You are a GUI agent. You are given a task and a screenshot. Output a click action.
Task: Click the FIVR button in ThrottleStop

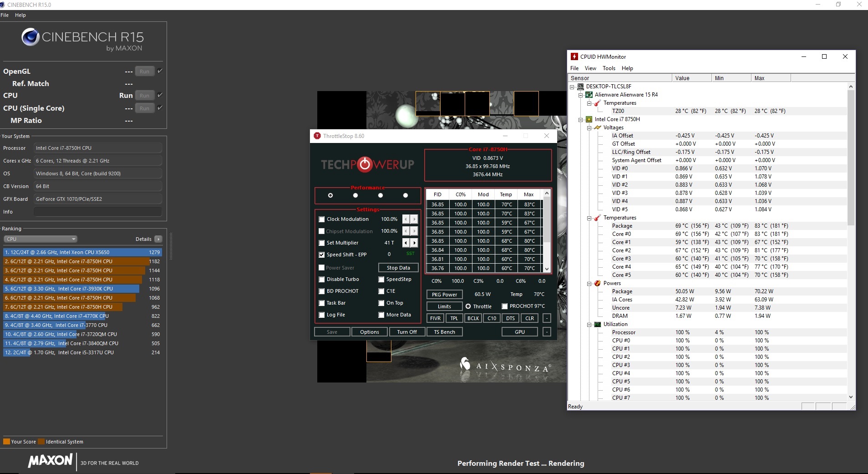tap(435, 318)
